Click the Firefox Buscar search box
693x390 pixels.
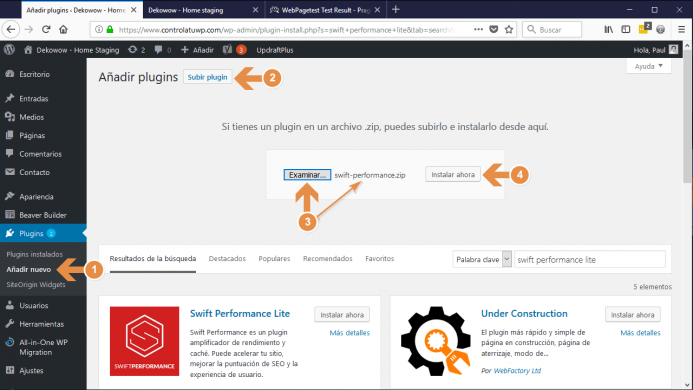552,30
